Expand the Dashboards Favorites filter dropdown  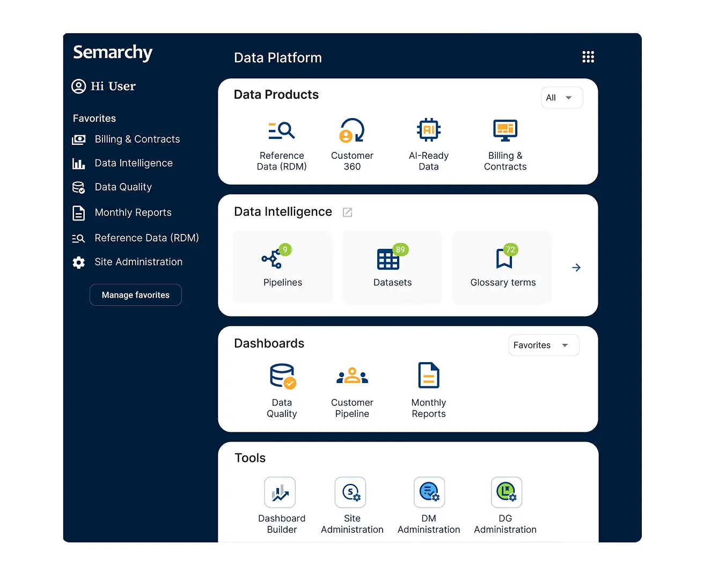coord(544,345)
